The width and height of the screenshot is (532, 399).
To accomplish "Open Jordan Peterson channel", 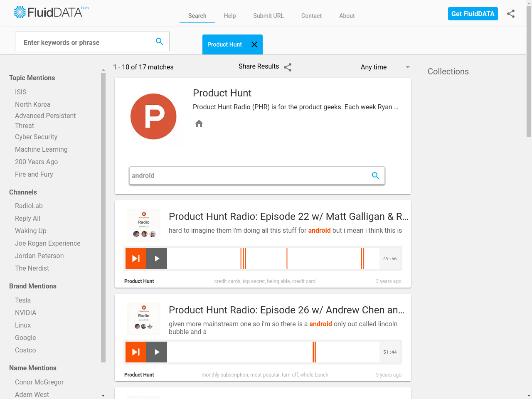I will 39,256.
